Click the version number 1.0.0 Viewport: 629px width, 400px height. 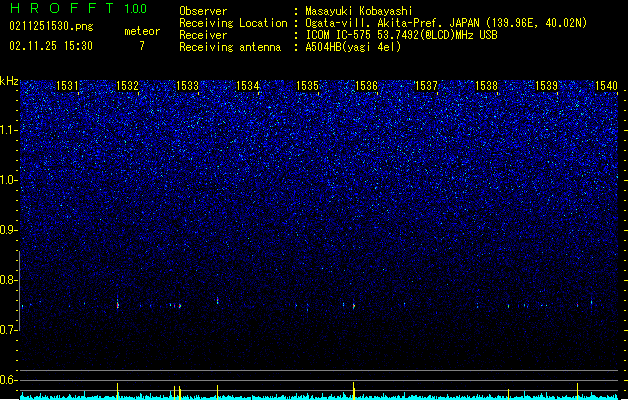[x=136, y=8]
